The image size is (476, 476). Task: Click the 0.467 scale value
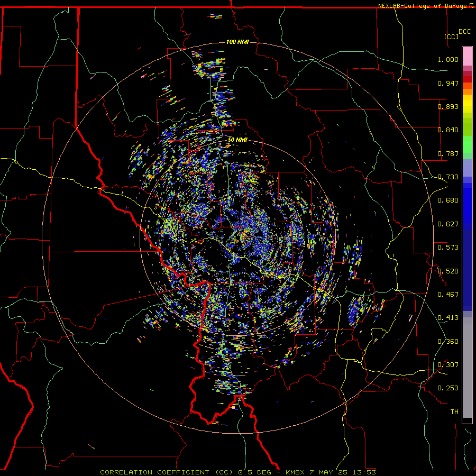point(448,295)
